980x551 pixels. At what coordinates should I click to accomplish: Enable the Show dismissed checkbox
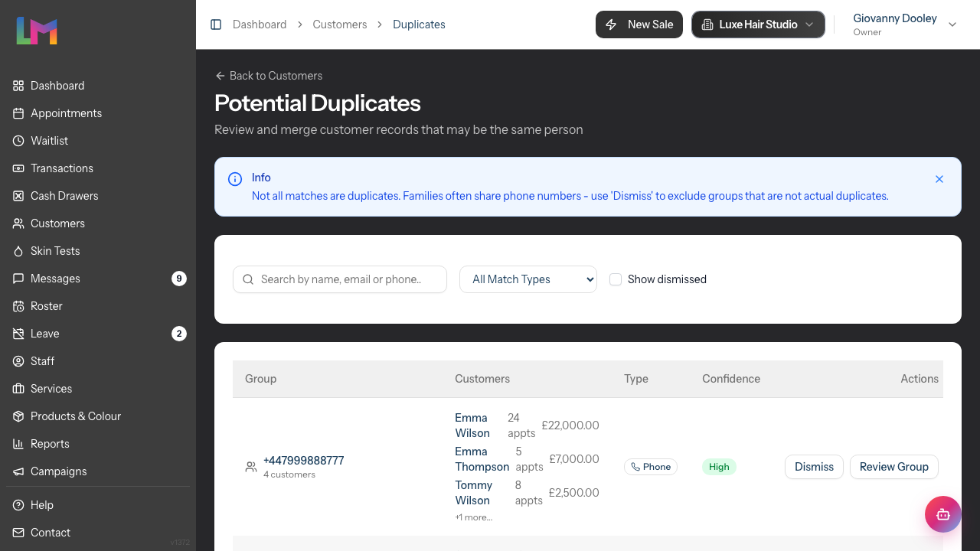[616, 279]
